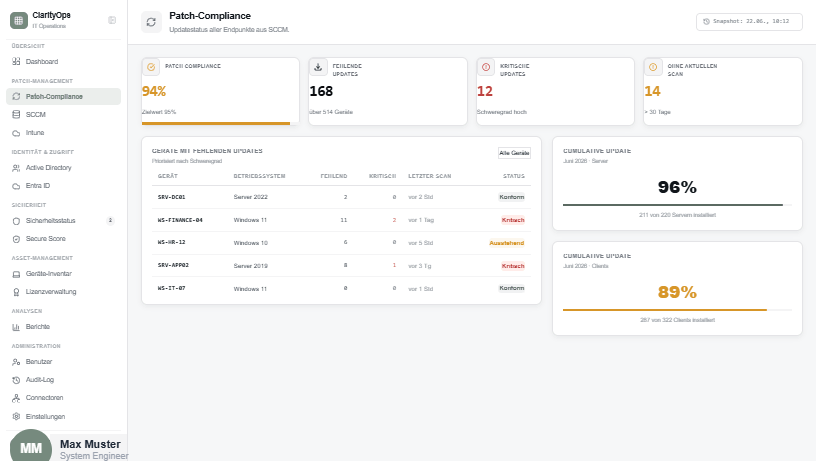Click the Server 2019 operating system cell
Viewport: 816px width, 461px height.
(x=250, y=266)
